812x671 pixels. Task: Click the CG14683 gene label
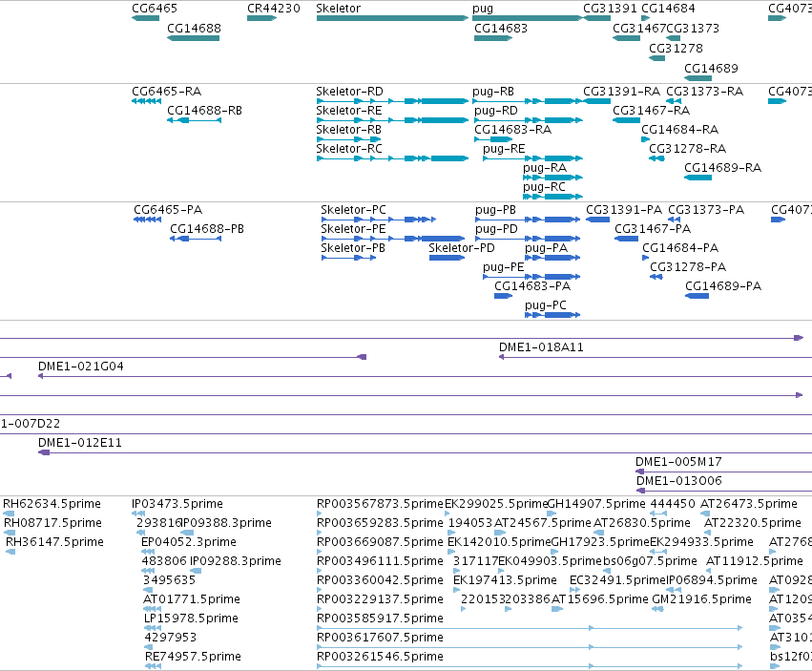click(x=501, y=28)
